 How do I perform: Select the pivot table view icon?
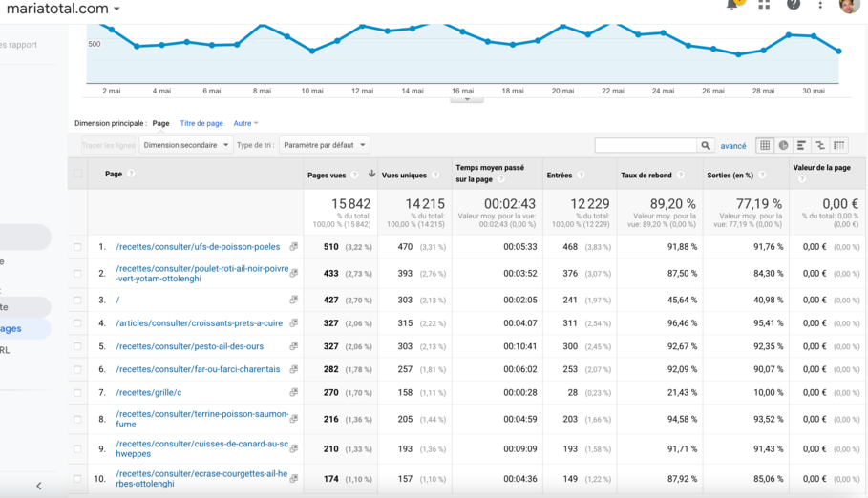pos(839,145)
